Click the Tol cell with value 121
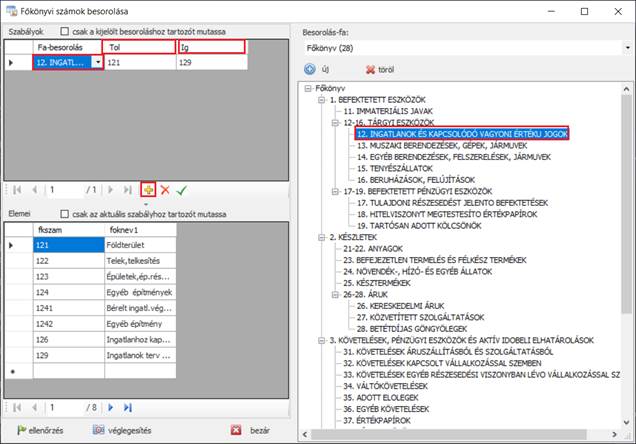636x444 pixels. pos(140,62)
